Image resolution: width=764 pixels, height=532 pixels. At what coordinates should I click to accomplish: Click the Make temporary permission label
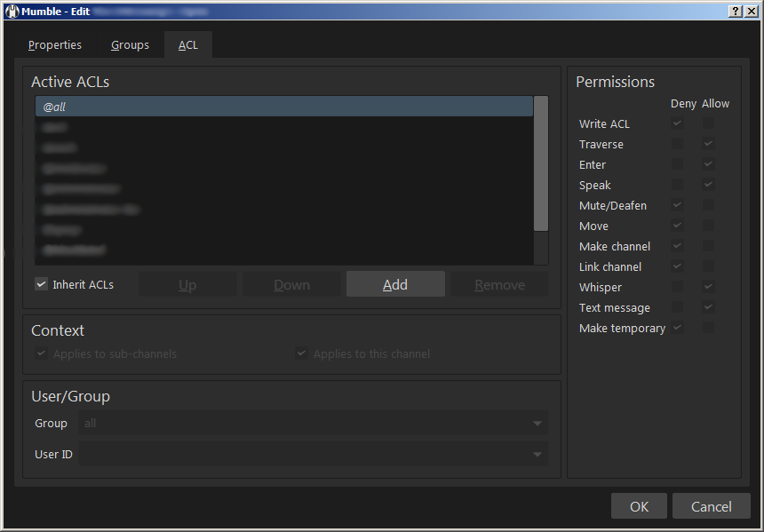tap(622, 329)
